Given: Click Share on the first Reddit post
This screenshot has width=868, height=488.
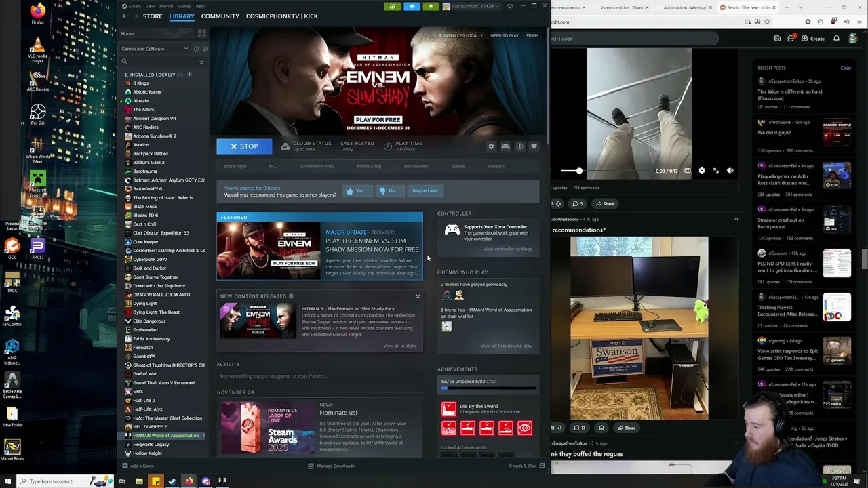Looking at the screenshot, I should tap(604, 204).
